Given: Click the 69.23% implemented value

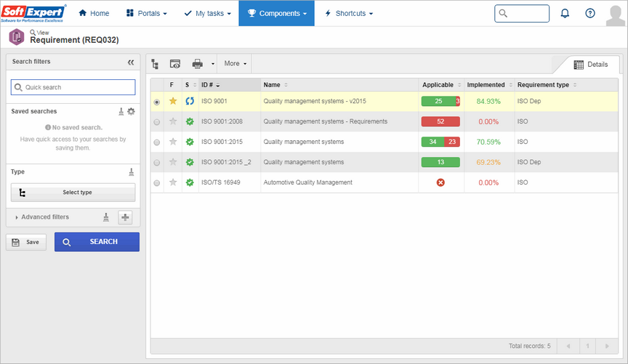Looking at the screenshot, I should click(488, 162).
